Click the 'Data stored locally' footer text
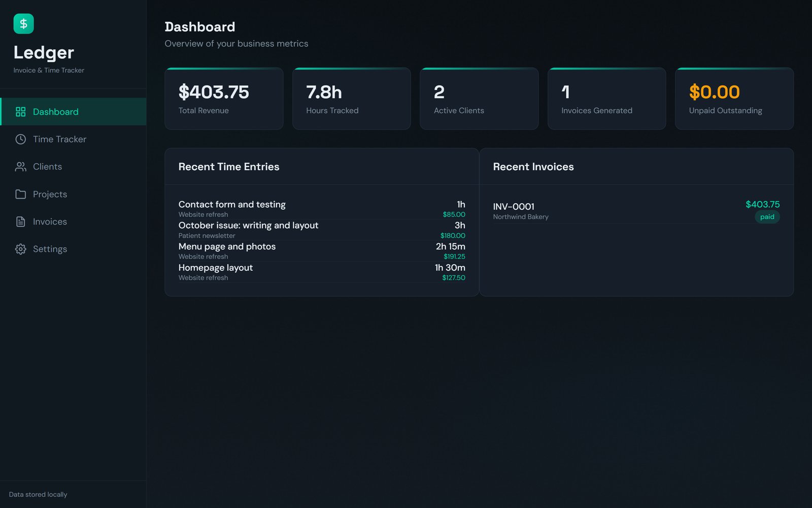This screenshot has width=812, height=508. coord(38,494)
